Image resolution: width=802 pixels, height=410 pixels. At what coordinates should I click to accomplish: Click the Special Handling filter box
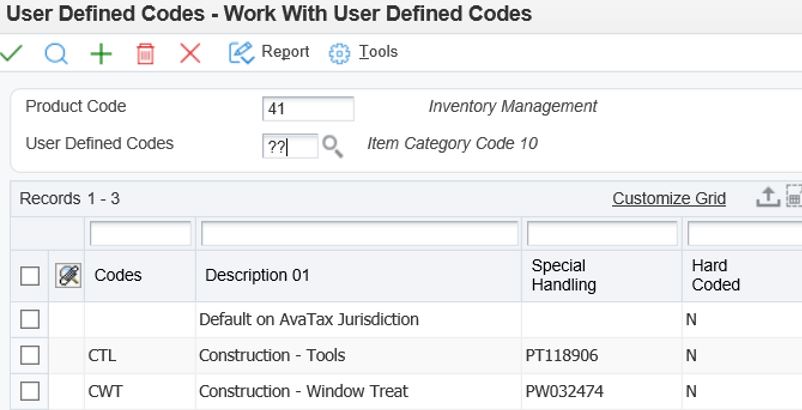[x=601, y=234]
